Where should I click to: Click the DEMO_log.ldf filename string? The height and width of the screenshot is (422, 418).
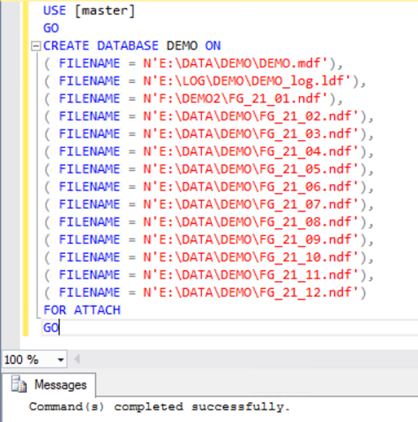pyautogui.click(x=248, y=81)
